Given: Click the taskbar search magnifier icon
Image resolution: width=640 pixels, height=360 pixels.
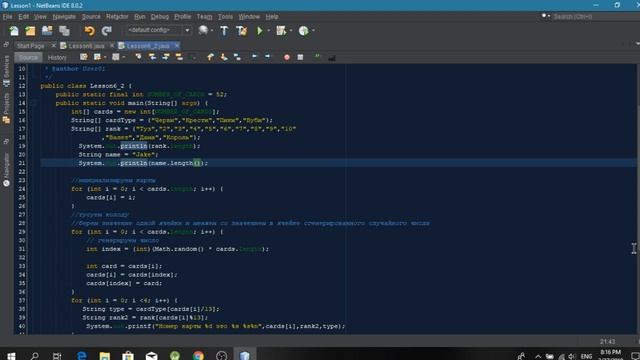Looking at the screenshot, I should tap(35, 356).
